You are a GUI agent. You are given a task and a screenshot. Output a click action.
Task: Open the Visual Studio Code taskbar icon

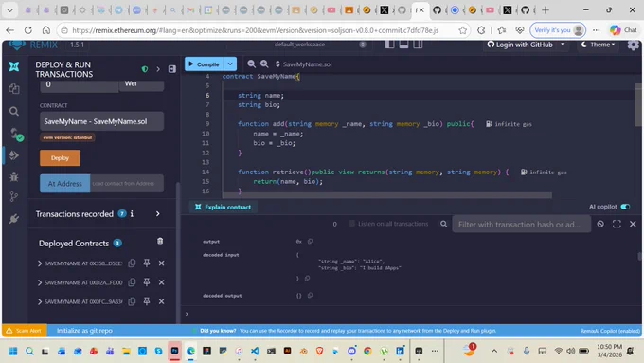255,351
